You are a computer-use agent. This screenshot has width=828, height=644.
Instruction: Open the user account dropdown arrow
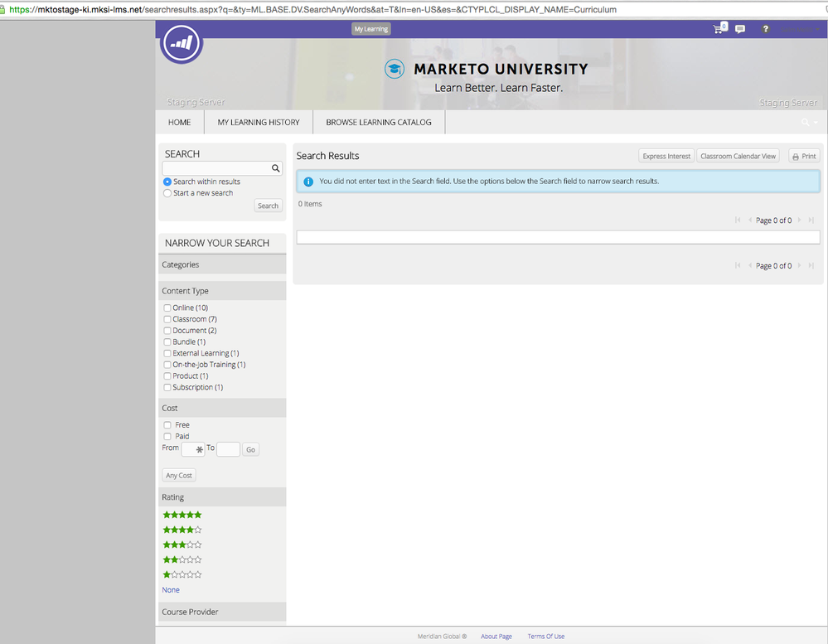point(818,30)
